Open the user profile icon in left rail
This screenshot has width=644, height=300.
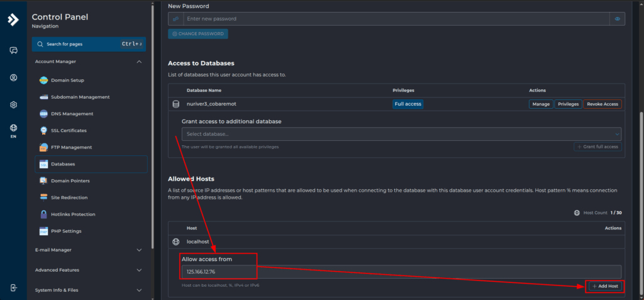coord(13,77)
